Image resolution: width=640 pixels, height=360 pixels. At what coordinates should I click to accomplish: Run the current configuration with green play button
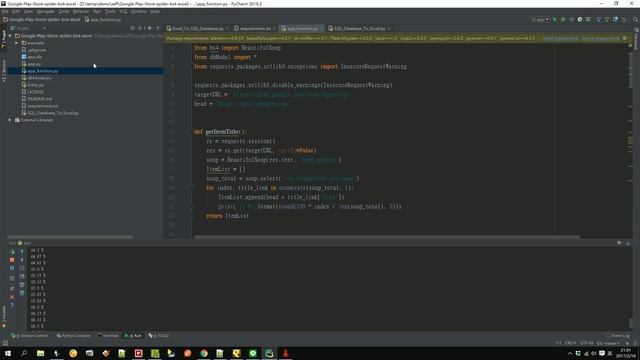555,19
